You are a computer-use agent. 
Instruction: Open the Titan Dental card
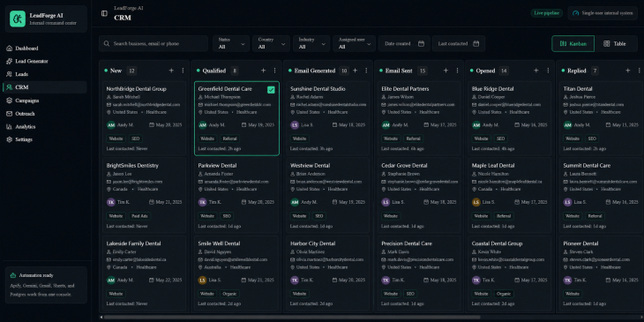coord(602,118)
